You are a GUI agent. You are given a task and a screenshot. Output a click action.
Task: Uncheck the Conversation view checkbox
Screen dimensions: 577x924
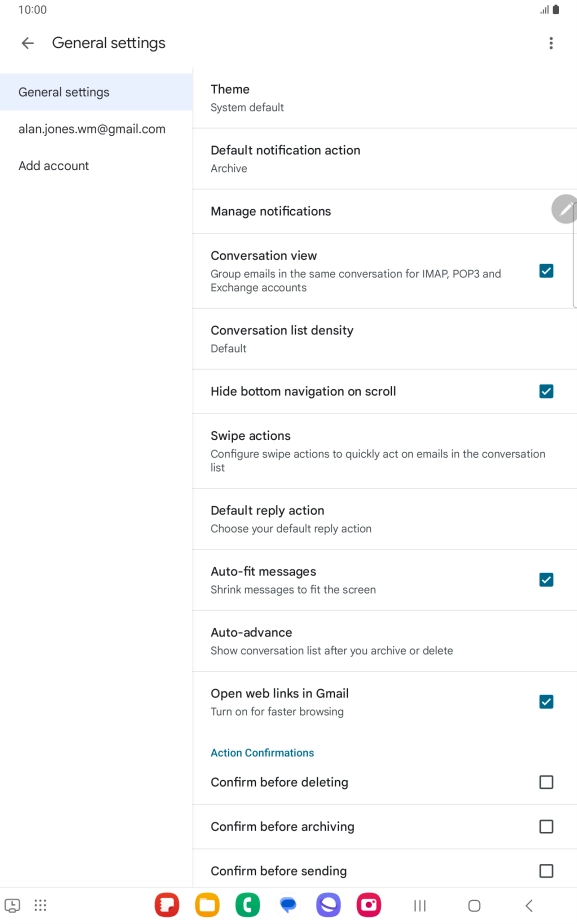(546, 271)
